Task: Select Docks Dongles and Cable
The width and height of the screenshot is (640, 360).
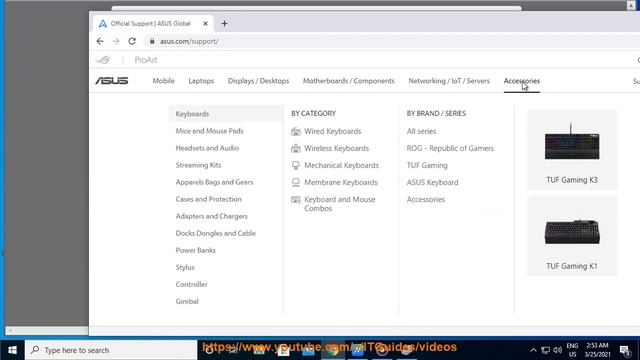Action: pyautogui.click(x=216, y=233)
